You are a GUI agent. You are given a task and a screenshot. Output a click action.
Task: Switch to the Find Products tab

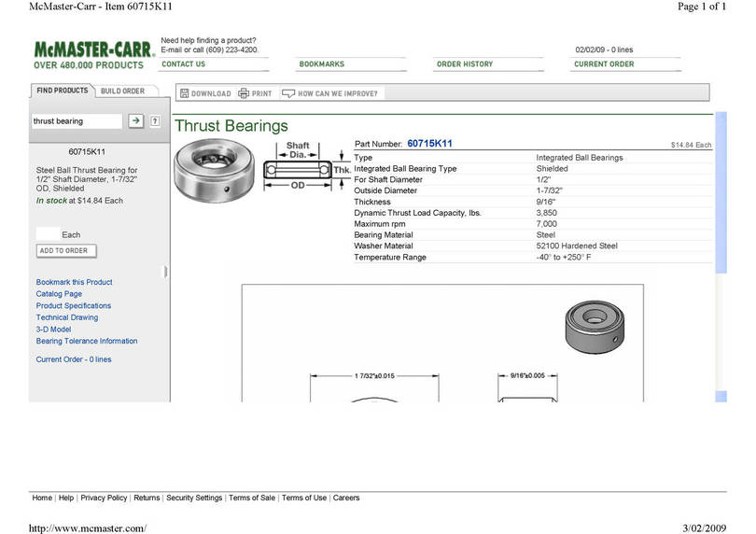tap(63, 91)
